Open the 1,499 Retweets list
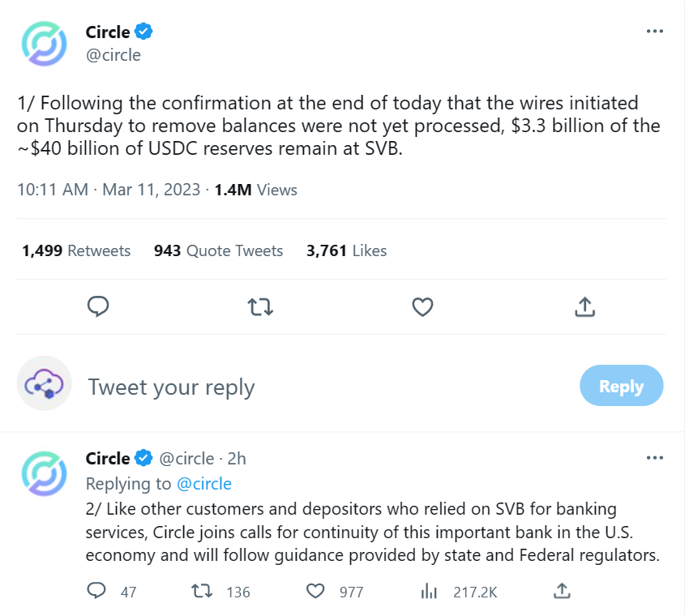The image size is (685, 616). coord(76,250)
